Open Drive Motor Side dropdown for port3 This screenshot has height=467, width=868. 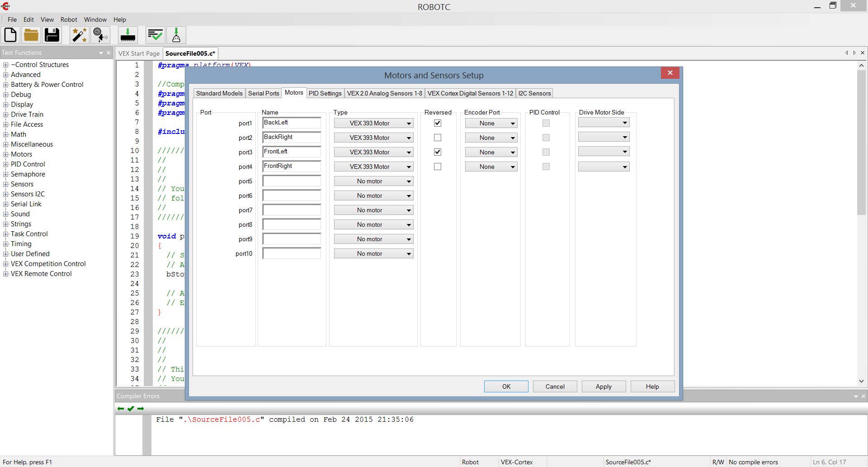pos(604,152)
